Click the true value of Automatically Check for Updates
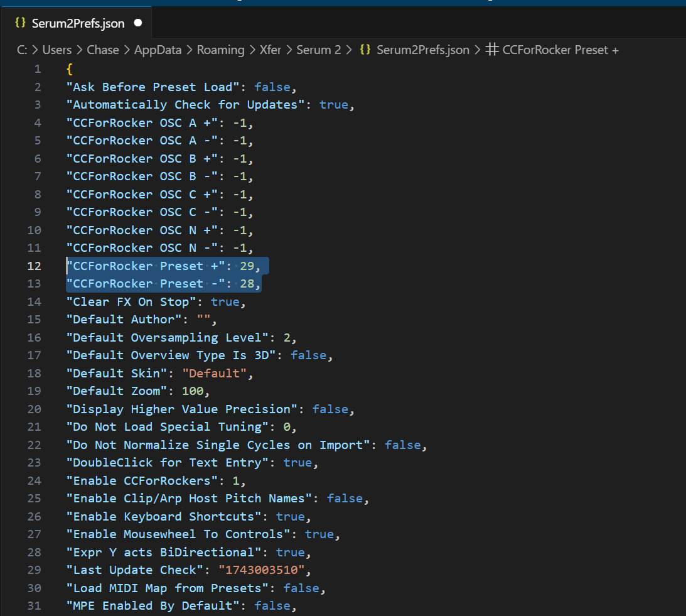Screen dimensions: 686x616 coord(334,105)
